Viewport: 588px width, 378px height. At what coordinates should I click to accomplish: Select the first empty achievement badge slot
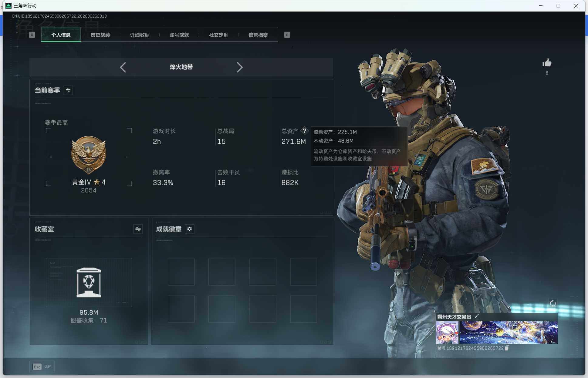181,272
